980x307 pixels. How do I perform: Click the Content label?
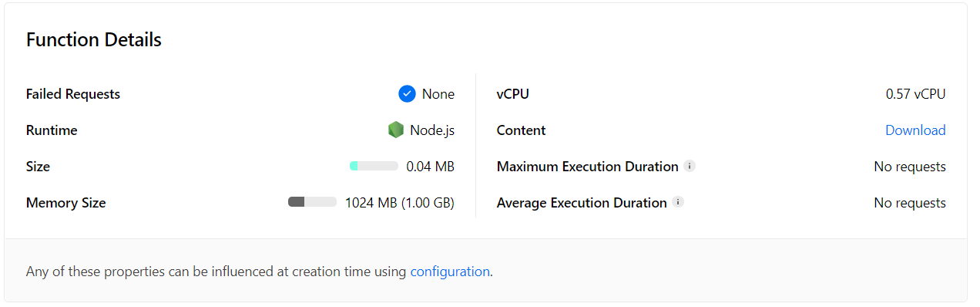pos(522,130)
